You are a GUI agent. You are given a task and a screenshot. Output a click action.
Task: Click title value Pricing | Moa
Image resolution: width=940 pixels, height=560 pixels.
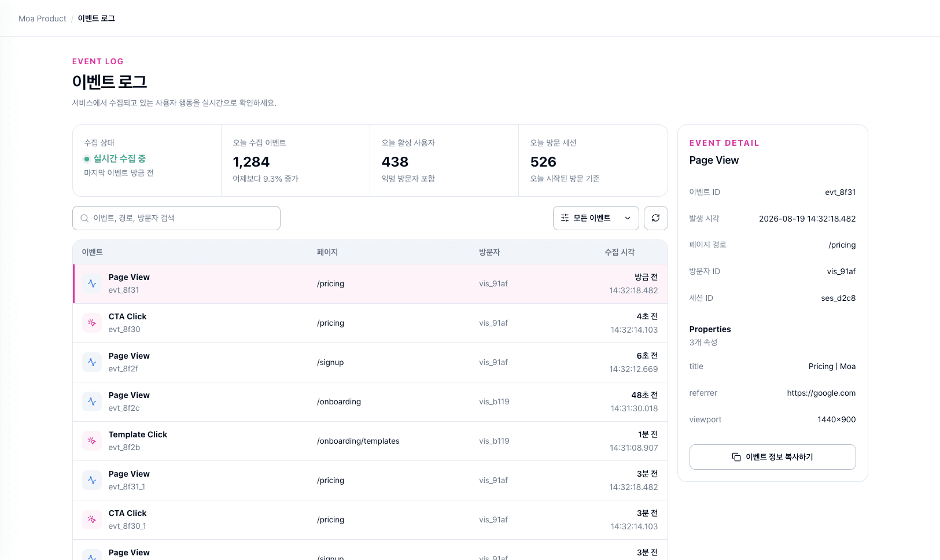[x=832, y=366]
